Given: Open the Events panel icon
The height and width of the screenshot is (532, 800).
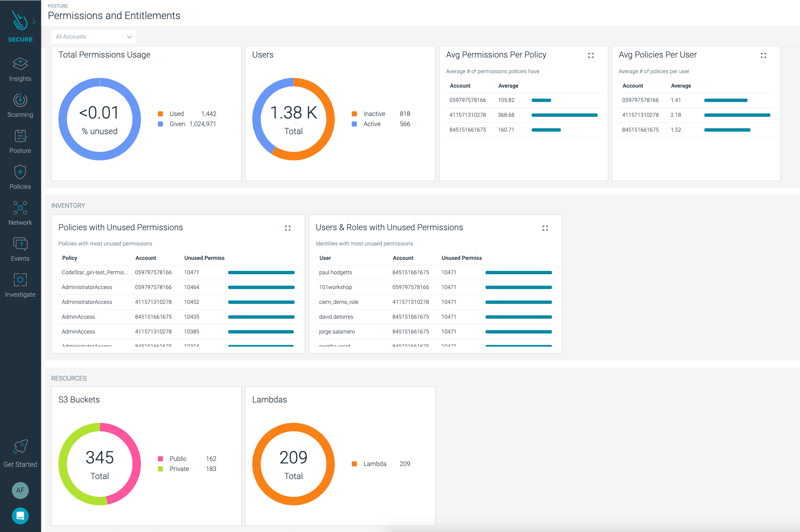Looking at the screenshot, I should 20,244.
